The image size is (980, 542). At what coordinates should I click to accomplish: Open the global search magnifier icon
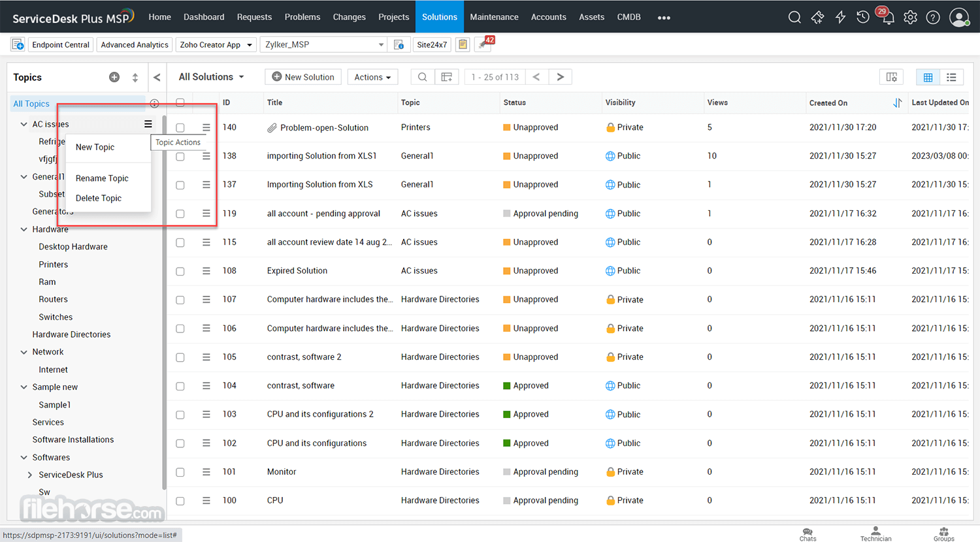pyautogui.click(x=794, y=17)
